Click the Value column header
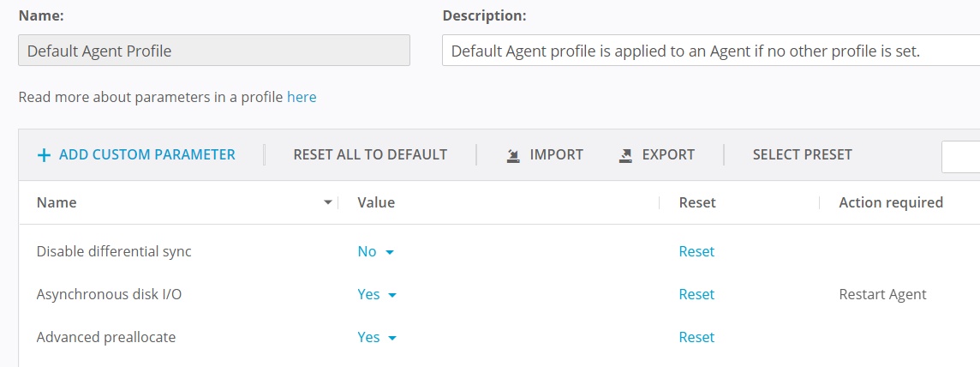980x367 pixels. tap(376, 203)
